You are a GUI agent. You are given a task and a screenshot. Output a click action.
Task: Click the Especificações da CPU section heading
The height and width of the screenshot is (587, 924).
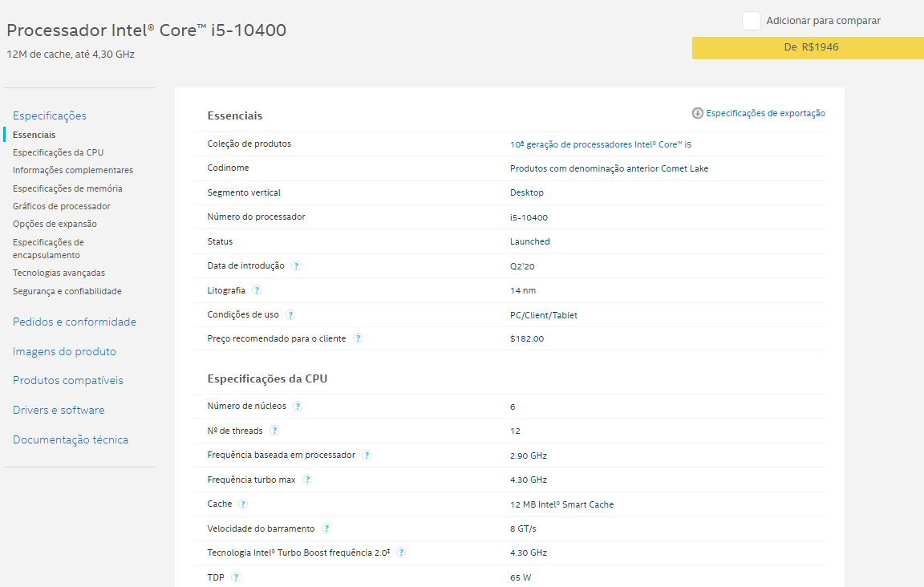click(268, 379)
